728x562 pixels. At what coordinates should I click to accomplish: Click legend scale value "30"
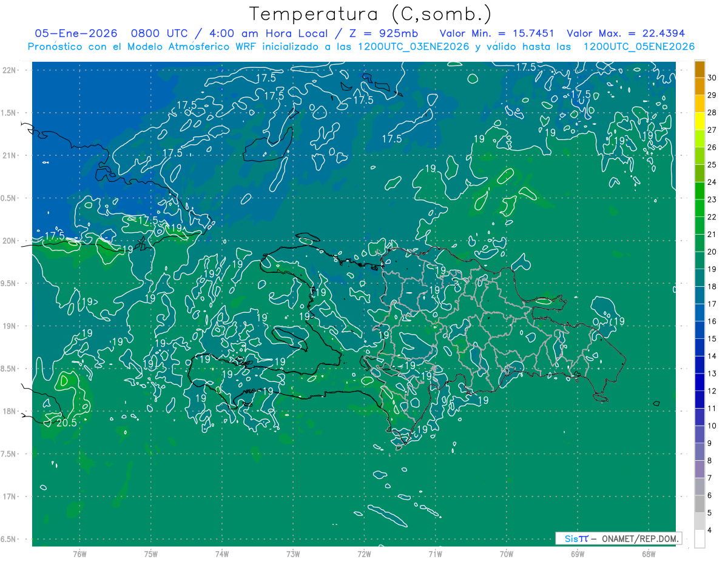click(712, 78)
